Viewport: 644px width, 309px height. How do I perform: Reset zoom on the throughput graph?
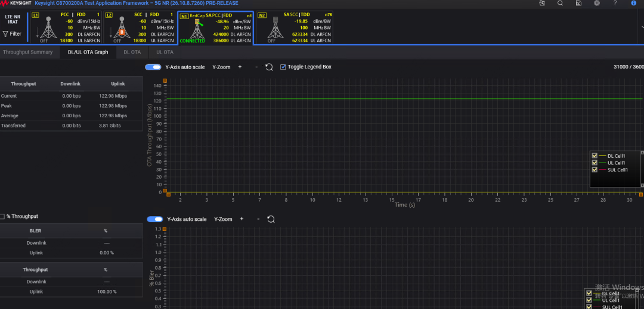coord(269,67)
